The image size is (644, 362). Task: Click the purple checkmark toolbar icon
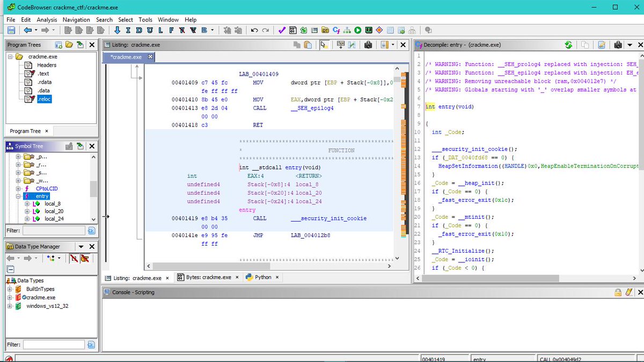[282, 30]
